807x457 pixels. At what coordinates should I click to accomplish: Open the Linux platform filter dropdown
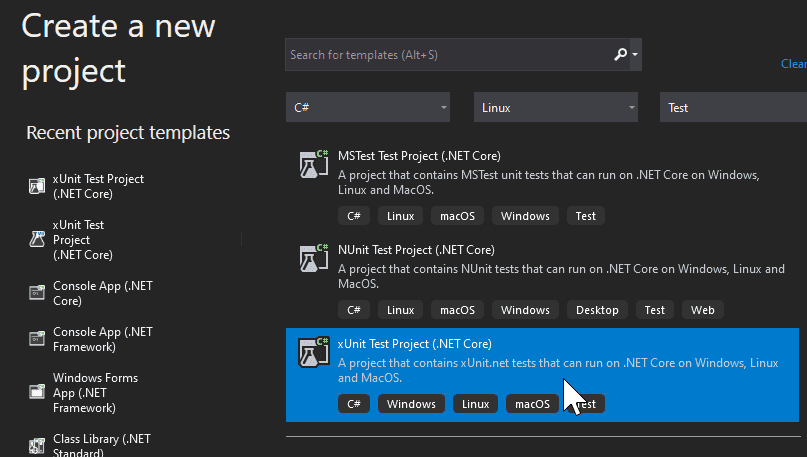[x=557, y=107]
